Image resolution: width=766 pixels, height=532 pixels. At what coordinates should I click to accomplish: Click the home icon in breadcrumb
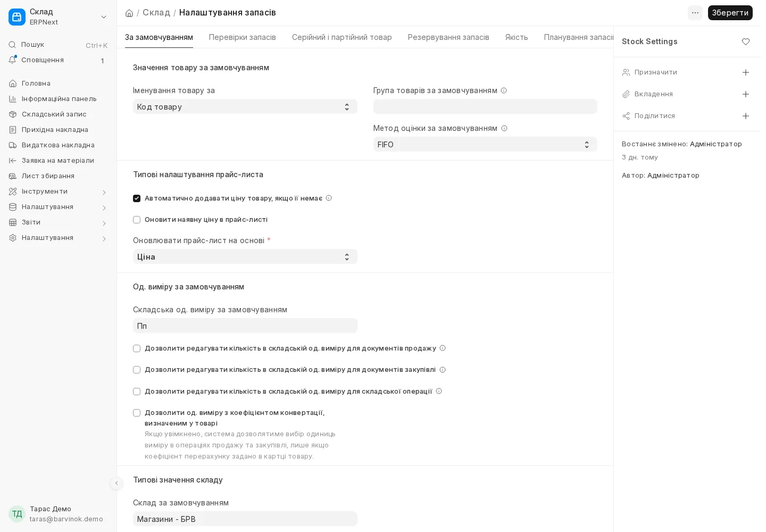129,13
